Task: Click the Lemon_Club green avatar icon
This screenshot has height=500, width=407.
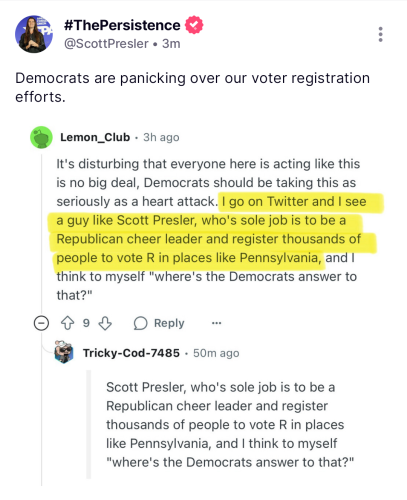Action: click(x=41, y=137)
